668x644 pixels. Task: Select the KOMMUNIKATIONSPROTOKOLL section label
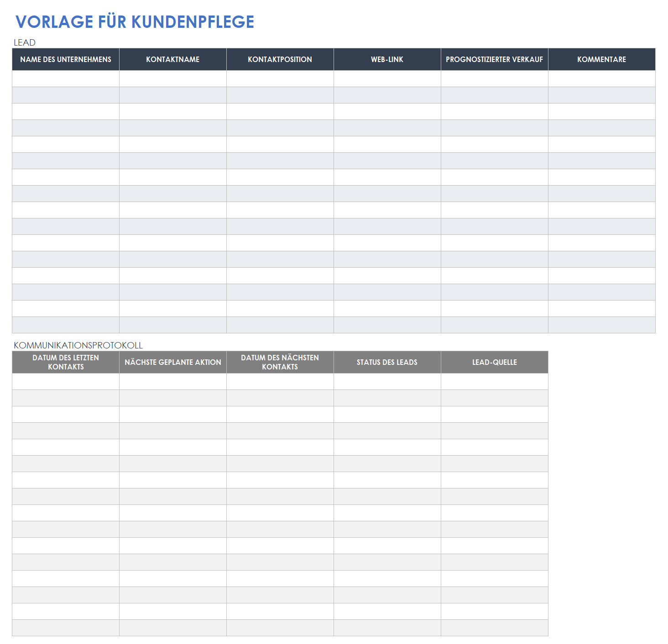pos(78,345)
